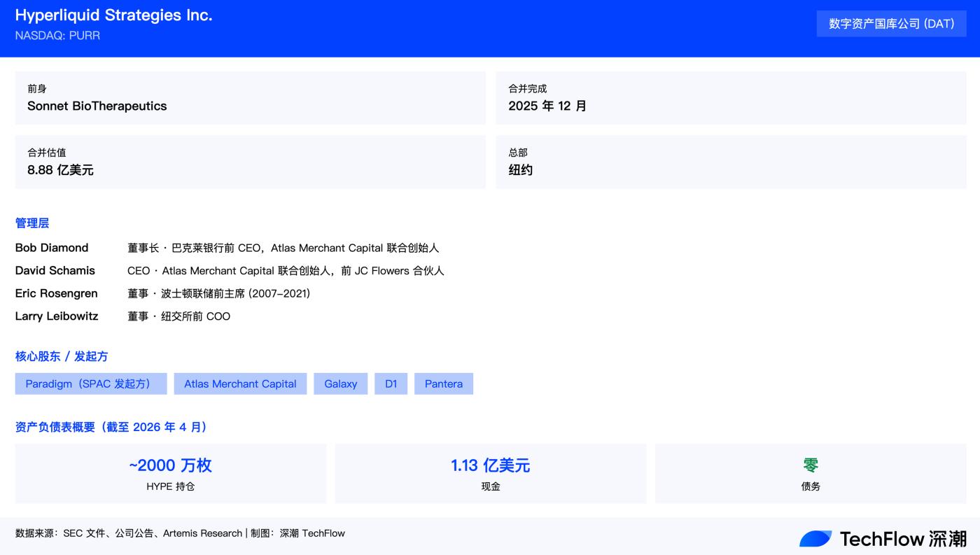Click the Galaxy shareholder tag
Image resolution: width=980 pixels, height=555 pixels.
tap(341, 384)
